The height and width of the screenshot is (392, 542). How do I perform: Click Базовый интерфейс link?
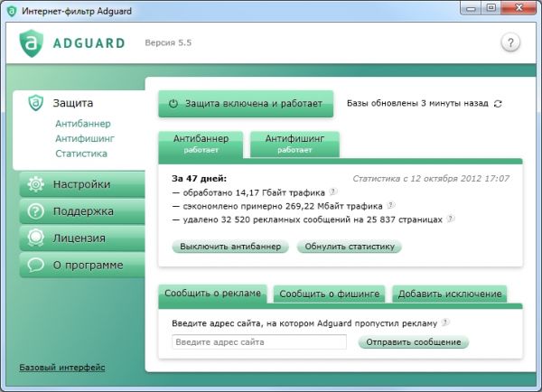(x=62, y=367)
